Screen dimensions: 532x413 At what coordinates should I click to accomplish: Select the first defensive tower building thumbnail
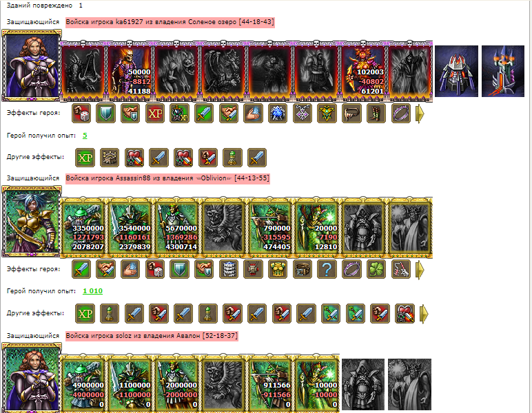click(x=456, y=71)
